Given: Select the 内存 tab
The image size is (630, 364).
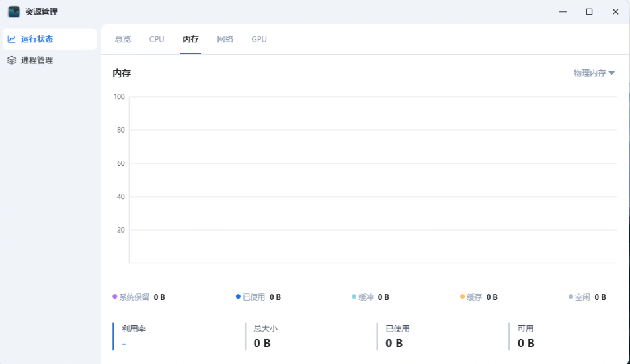Looking at the screenshot, I should coord(190,39).
